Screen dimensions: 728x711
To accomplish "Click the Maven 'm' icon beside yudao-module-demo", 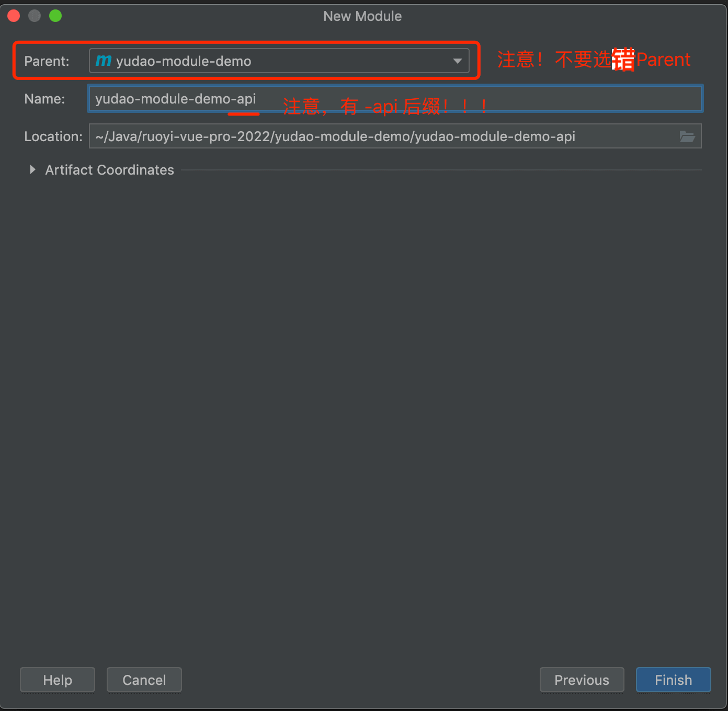I will point(104,61).
